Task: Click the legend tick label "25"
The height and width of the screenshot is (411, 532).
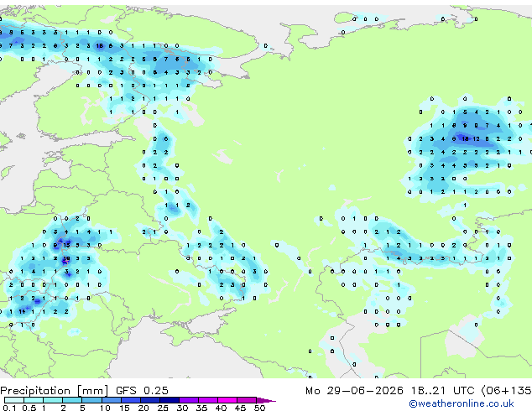Action: pyautogui.click(x=163, y=408)
